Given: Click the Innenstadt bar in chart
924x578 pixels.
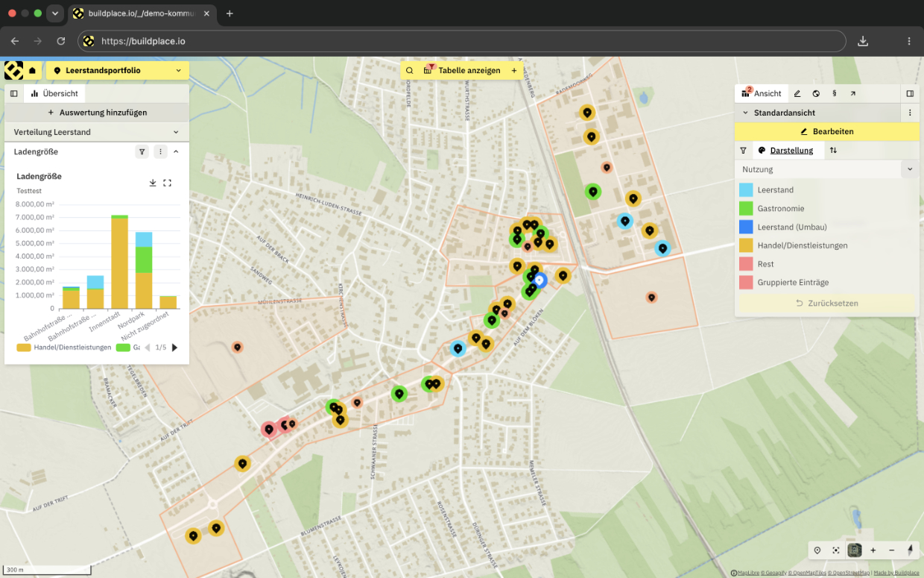Looking at the screenshot, I should click(119, 262).
